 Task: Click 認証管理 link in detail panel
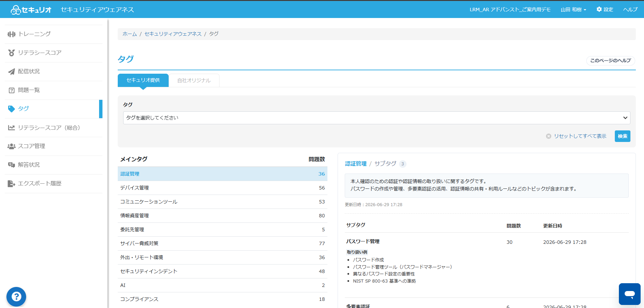pos(356,164)
